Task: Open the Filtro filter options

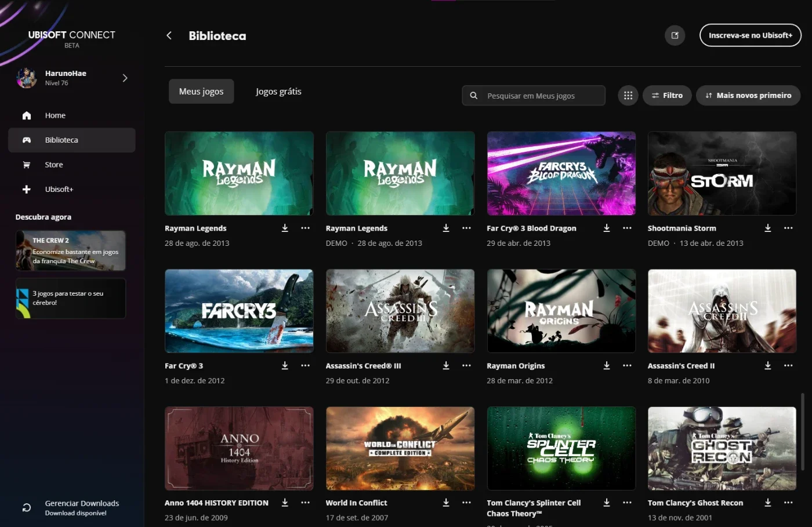Action: coord(667,96)
